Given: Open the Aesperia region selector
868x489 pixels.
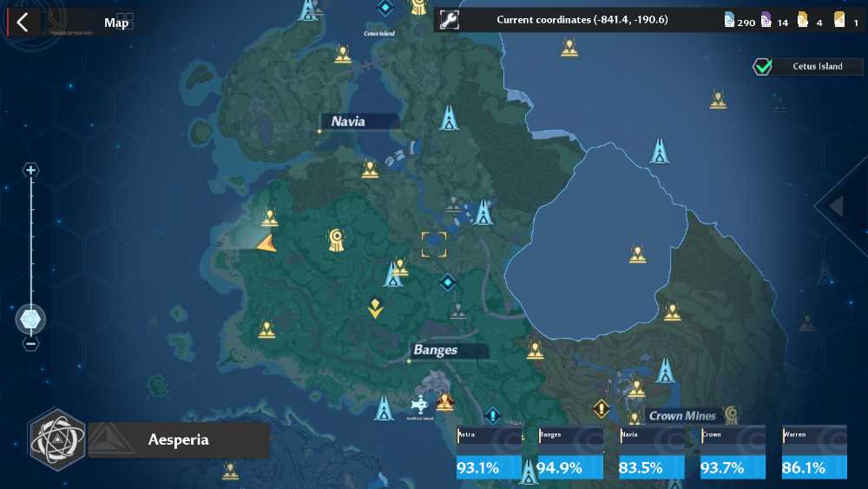Looking at the screenshot, I should tap(178, 440).
